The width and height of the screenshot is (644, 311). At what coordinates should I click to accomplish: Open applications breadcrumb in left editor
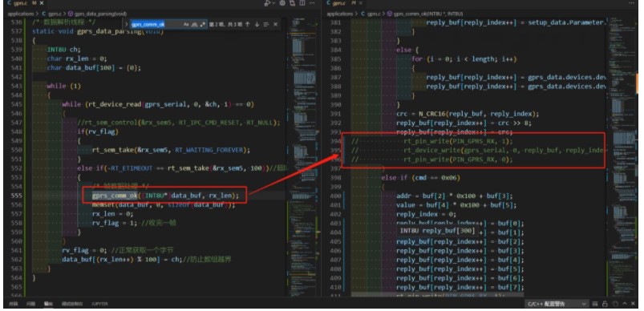pyautogui.click(x=20, y=14)
